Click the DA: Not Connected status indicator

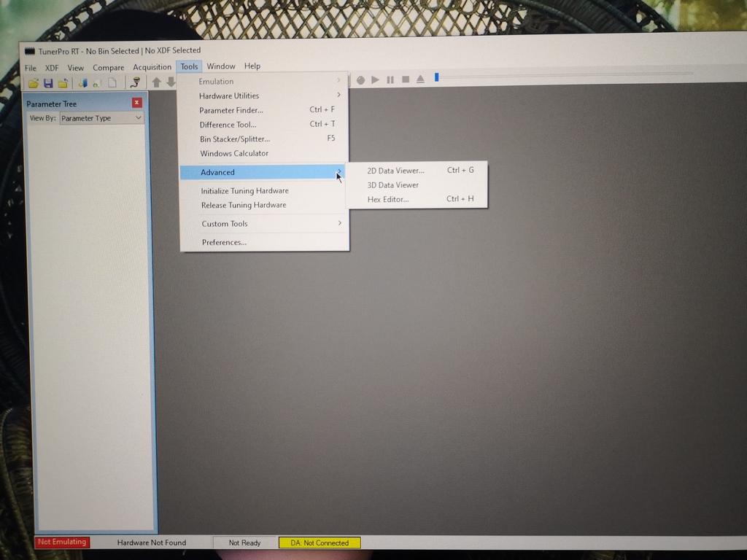point(320,542)
